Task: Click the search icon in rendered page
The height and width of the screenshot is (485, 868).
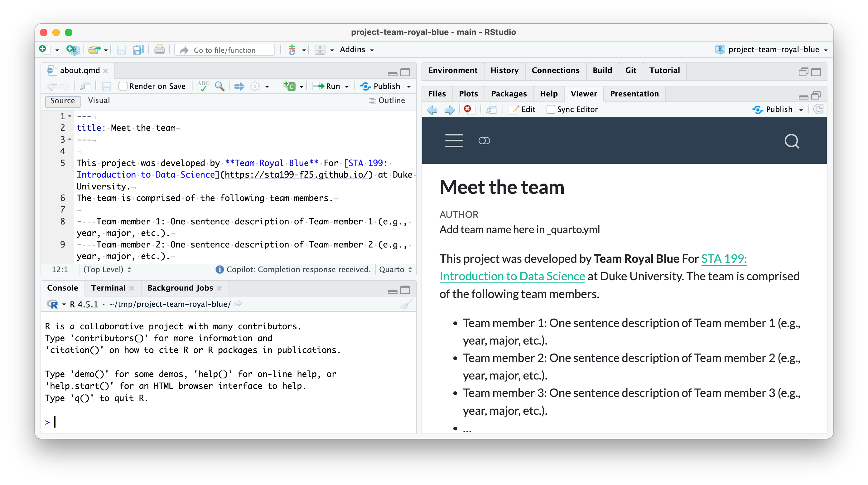Action: point(792,141)
